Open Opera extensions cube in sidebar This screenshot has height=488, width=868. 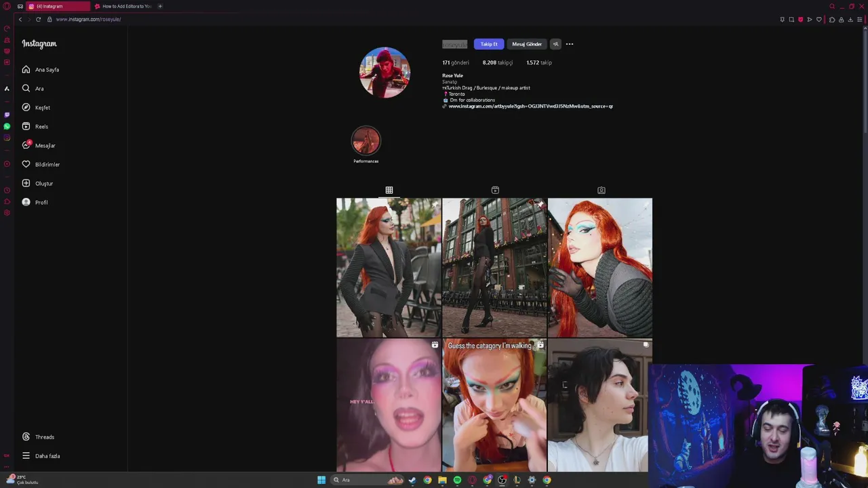click(7, 201)
